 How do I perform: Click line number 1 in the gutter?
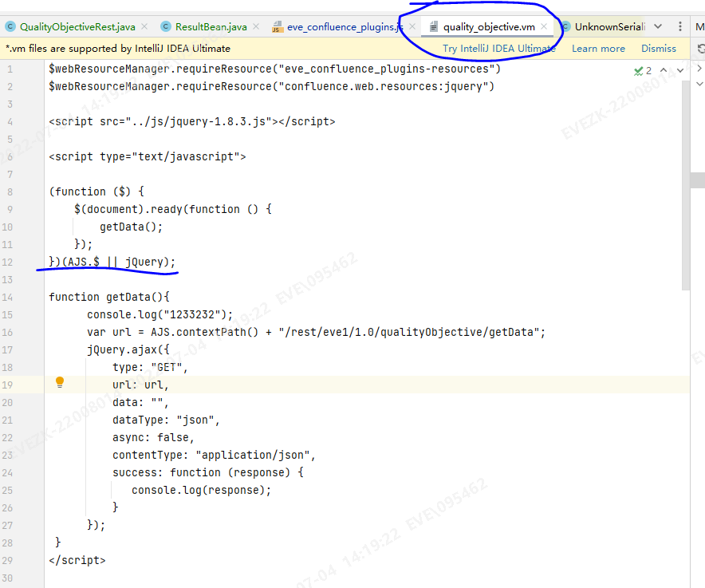[x=10, y=69]
